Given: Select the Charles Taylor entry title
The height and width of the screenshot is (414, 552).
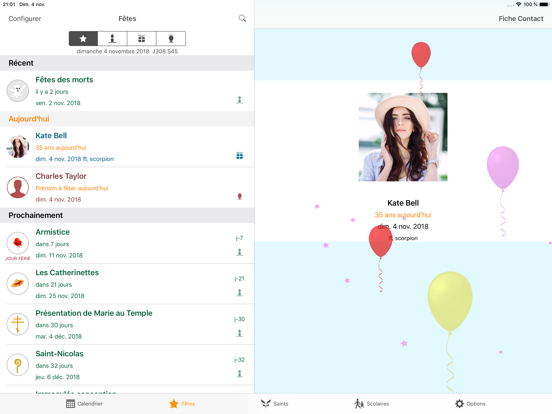Looking at the screenshot, I should tap(61, 176).
